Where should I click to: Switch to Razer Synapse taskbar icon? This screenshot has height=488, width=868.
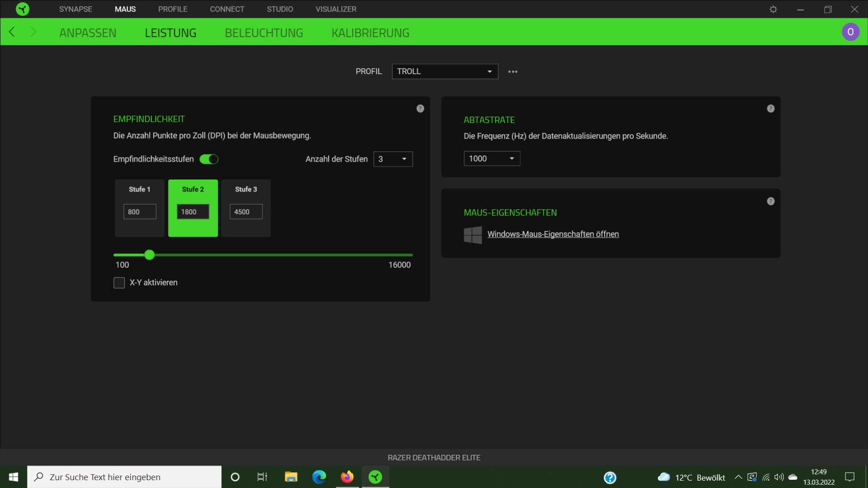(x=375, y=477)
